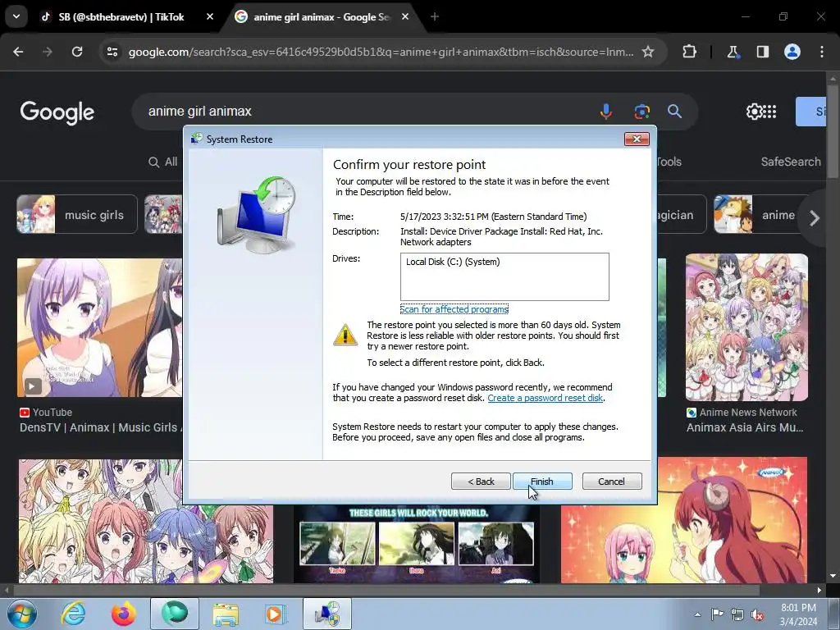Open muted volume tray icon
This screenshot has width=840, height=630.
pyautogui.click(x=757, y=614)
